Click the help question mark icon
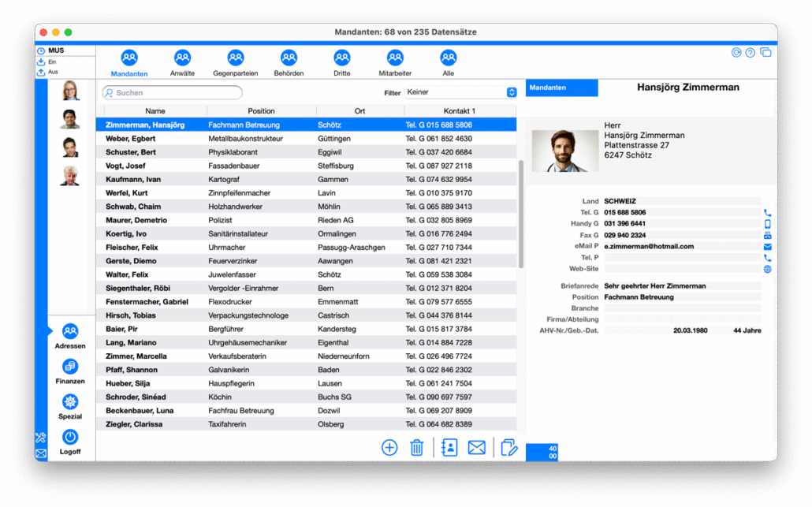The image size is (812, 507). point(750,53)
